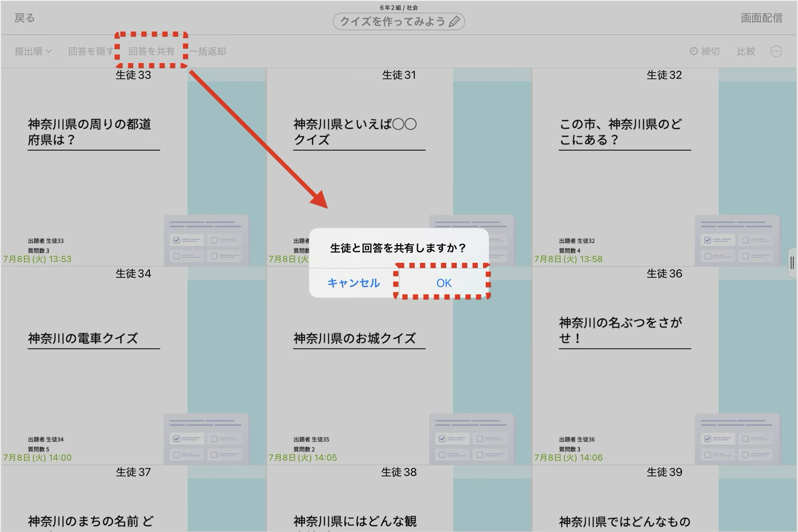Click the 生徒35 quiz form icon
Image resolution: width=798 pixels, height=532 pixels.
click(472, 438)
